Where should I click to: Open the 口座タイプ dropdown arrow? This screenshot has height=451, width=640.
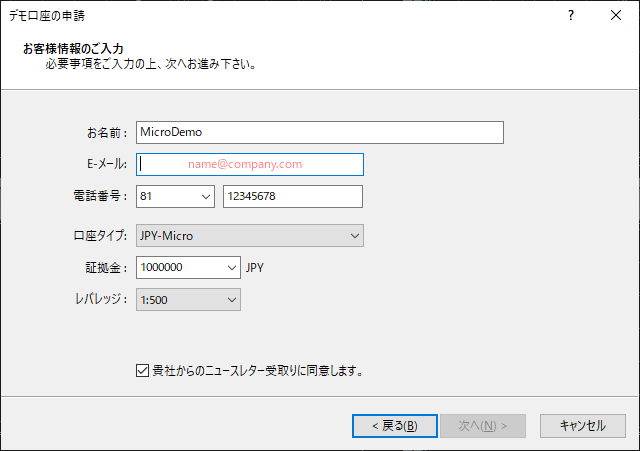[x=355, y=236]
